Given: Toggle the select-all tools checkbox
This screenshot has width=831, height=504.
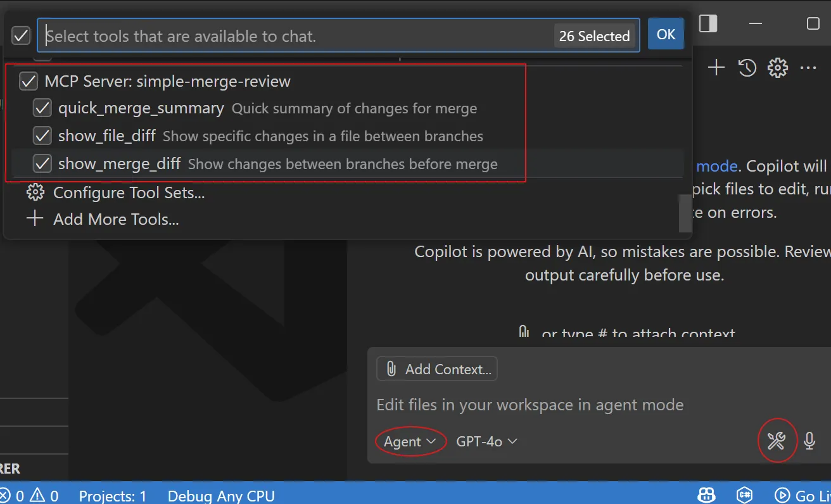Looking at the screenshot, I should coord(21,35).
